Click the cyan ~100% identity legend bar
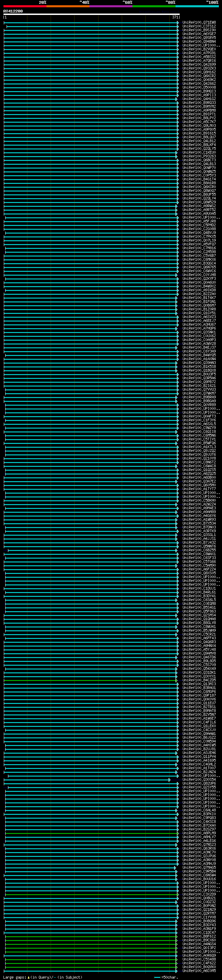This screenshot has height=980, width=222. [197, 6]
